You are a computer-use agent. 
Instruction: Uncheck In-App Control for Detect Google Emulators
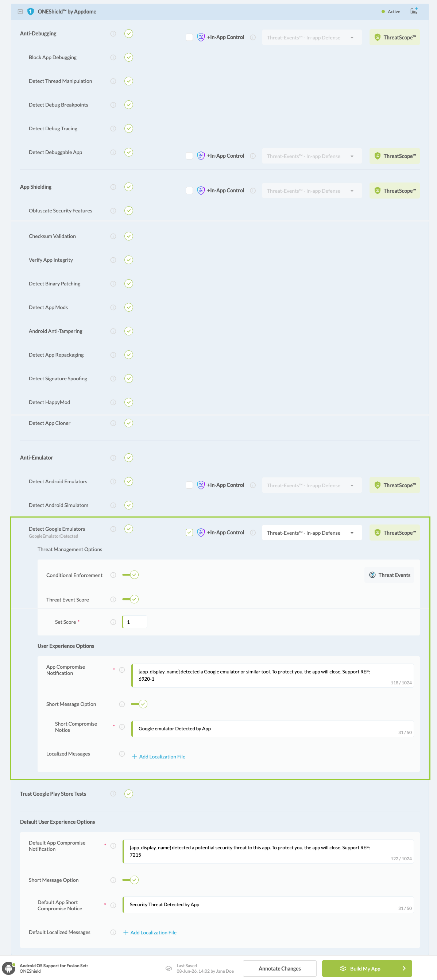click(189, 533)
